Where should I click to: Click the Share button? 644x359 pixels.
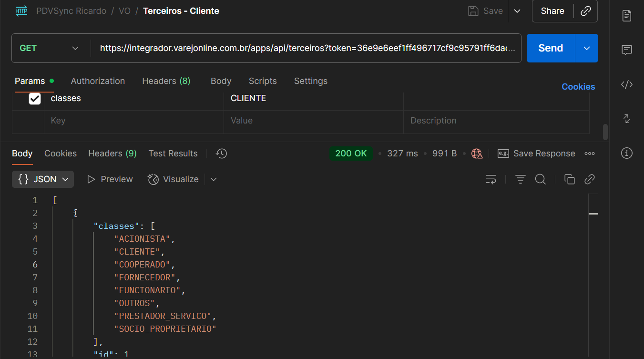tap(552, 11)
